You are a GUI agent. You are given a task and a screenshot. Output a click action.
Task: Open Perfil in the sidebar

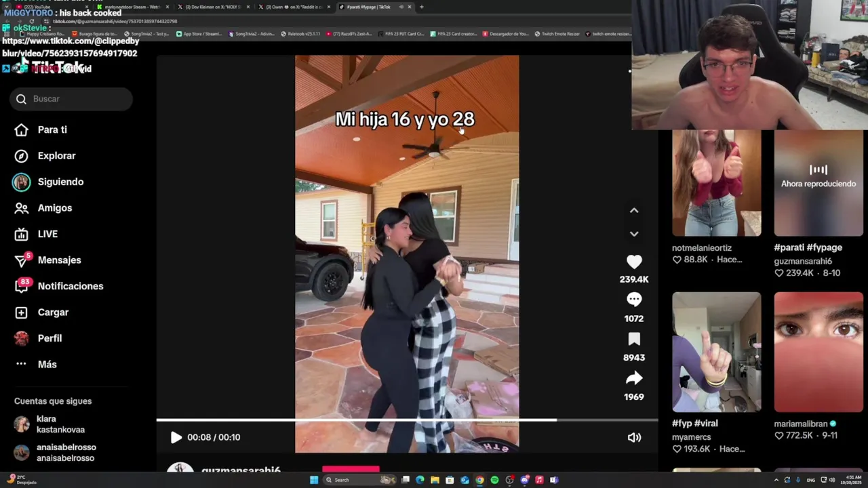coord(38,338)
